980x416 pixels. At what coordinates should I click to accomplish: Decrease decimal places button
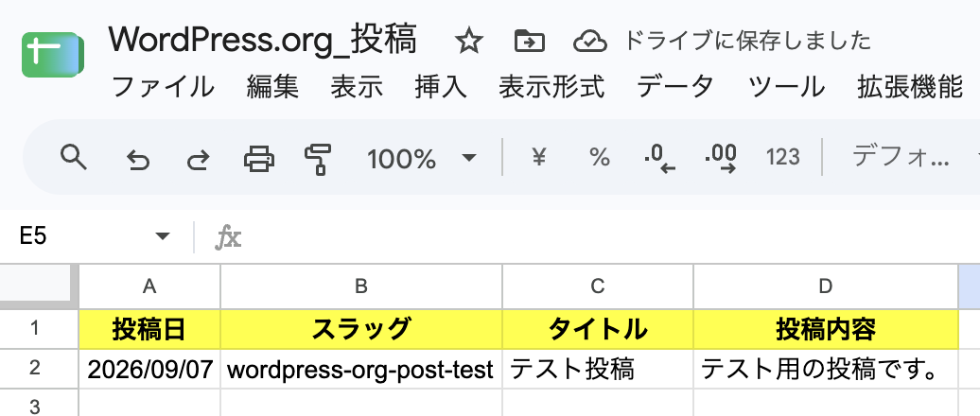tap(660, 159)
